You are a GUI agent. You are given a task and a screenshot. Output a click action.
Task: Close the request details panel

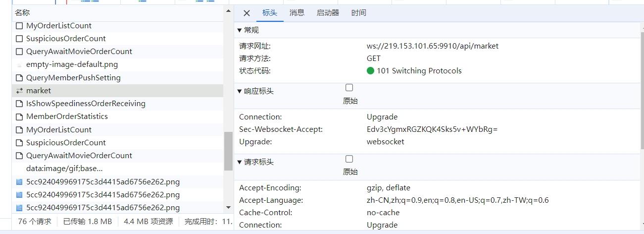pyautogui.click(x=247, y=13)
